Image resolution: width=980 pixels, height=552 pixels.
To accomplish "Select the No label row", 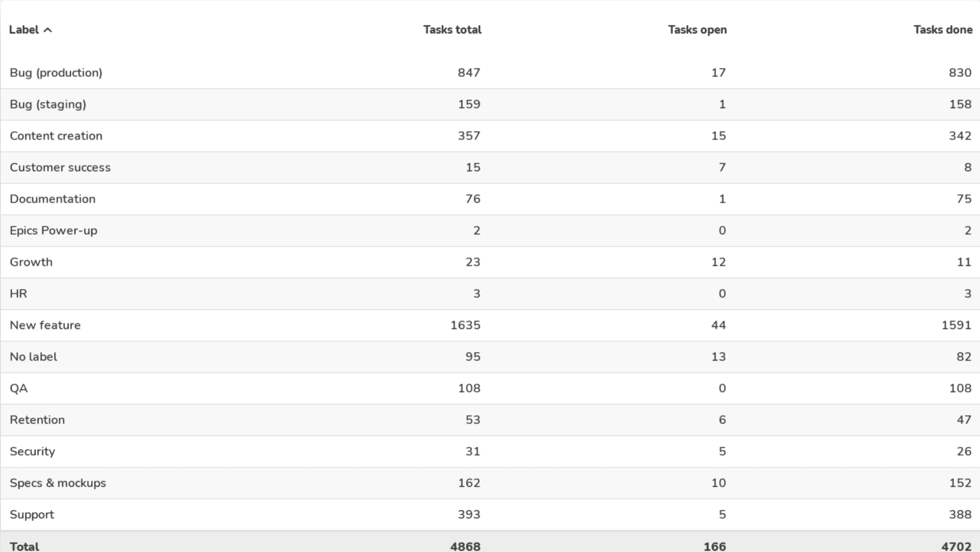I will point(33,356).
